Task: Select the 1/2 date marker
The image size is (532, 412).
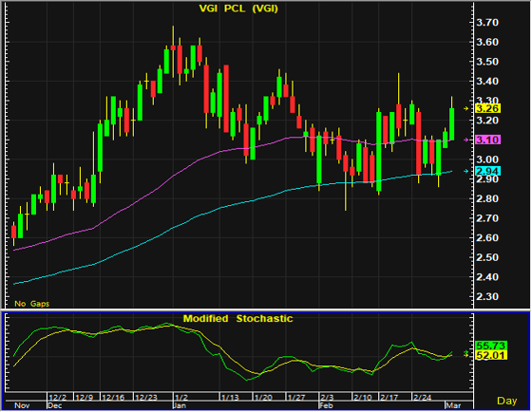Action: click(x=180, y=398)
